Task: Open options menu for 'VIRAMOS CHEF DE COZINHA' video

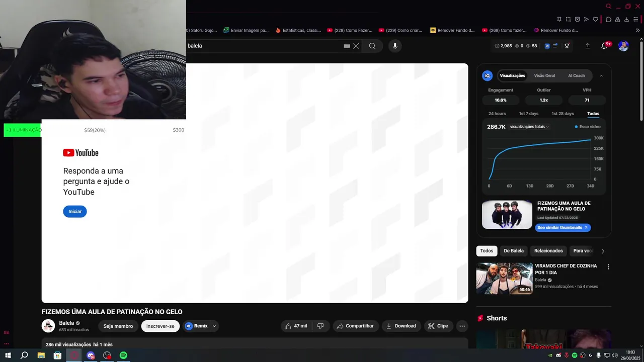Action: click(x=608, y=267)
